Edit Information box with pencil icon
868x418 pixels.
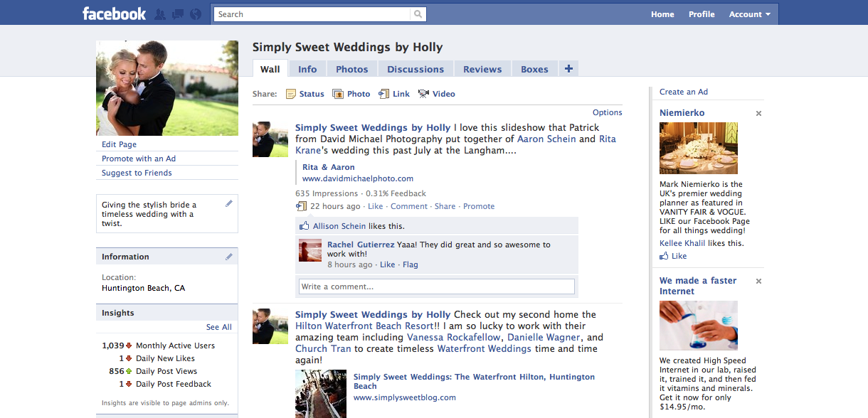click(x=229, y=257)
